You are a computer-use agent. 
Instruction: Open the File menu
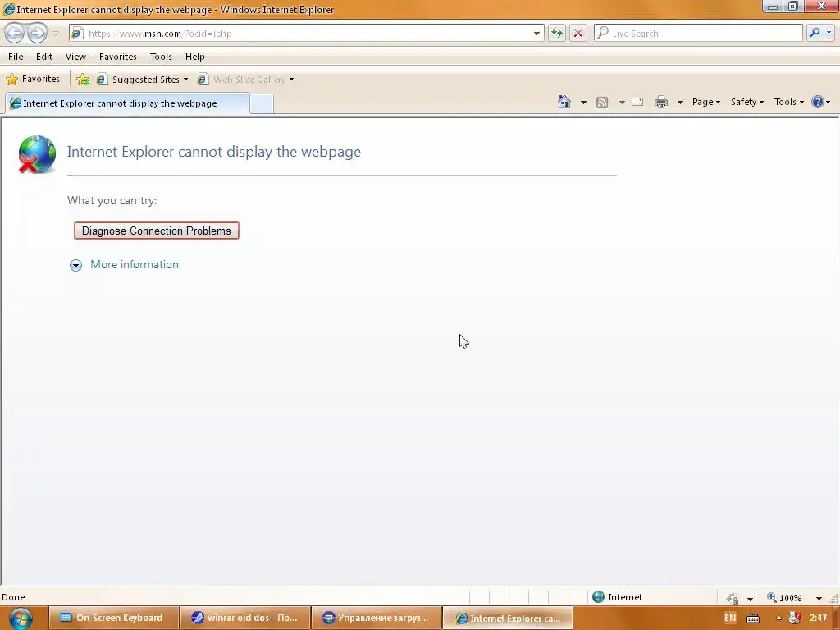[16, 57]
